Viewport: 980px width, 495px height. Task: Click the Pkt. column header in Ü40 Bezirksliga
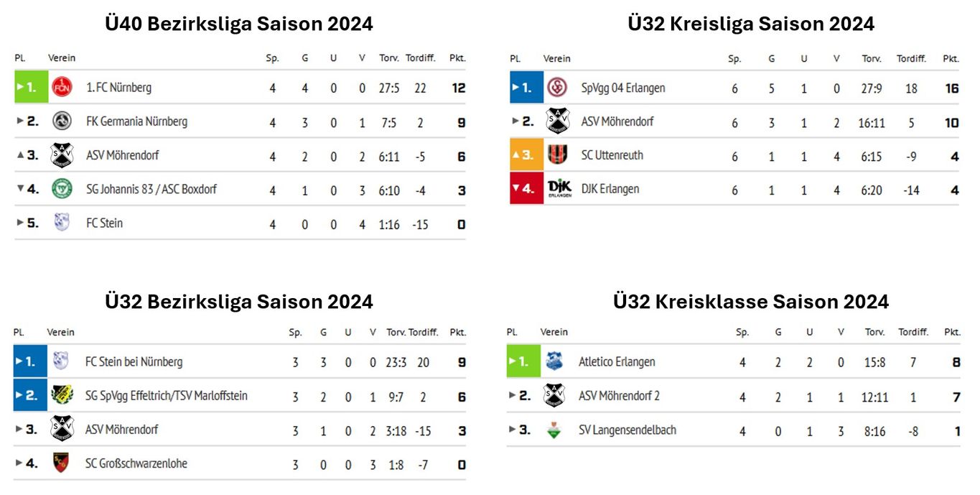pos(457,58)
